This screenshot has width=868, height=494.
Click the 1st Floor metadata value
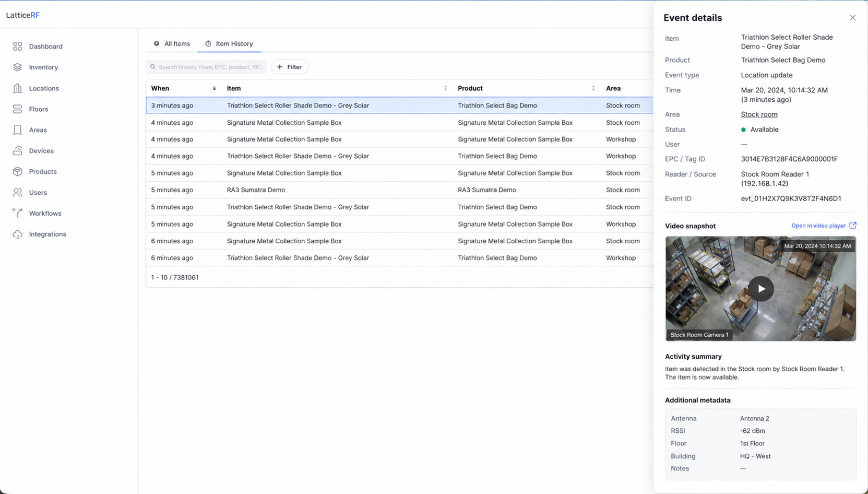point(752,444)
